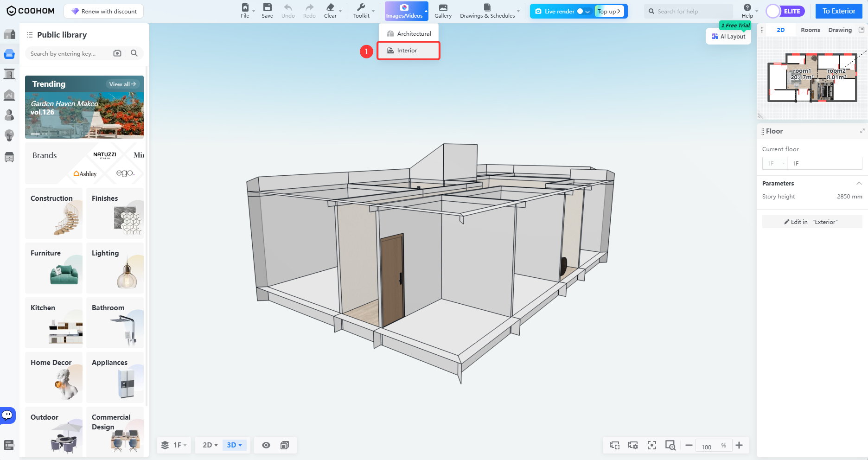Image resolution: width=868 pixels, height=460 pixels.
Task: Select the sofa public library sidebar icon
Action: click(x=9, y=54)
